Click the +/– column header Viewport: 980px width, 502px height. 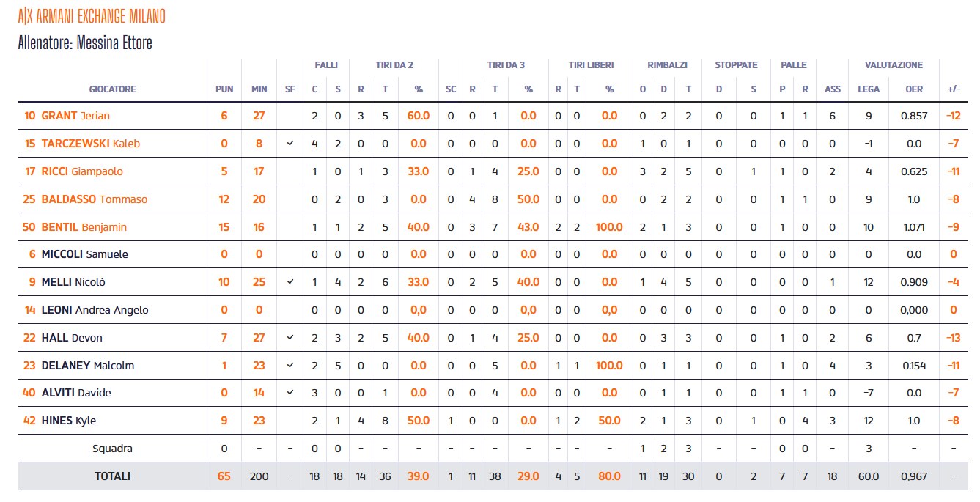[x=954, y=89]
